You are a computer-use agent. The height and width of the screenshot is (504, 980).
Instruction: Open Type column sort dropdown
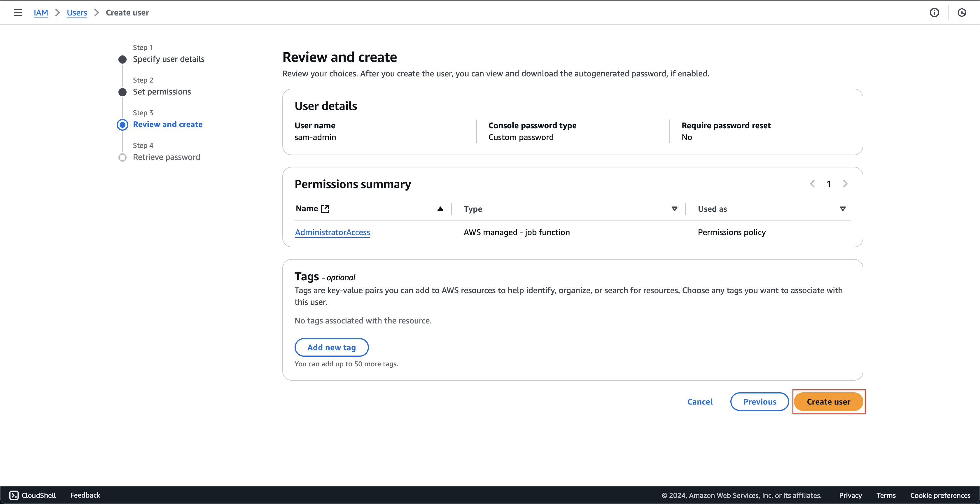tap(675, 209)
